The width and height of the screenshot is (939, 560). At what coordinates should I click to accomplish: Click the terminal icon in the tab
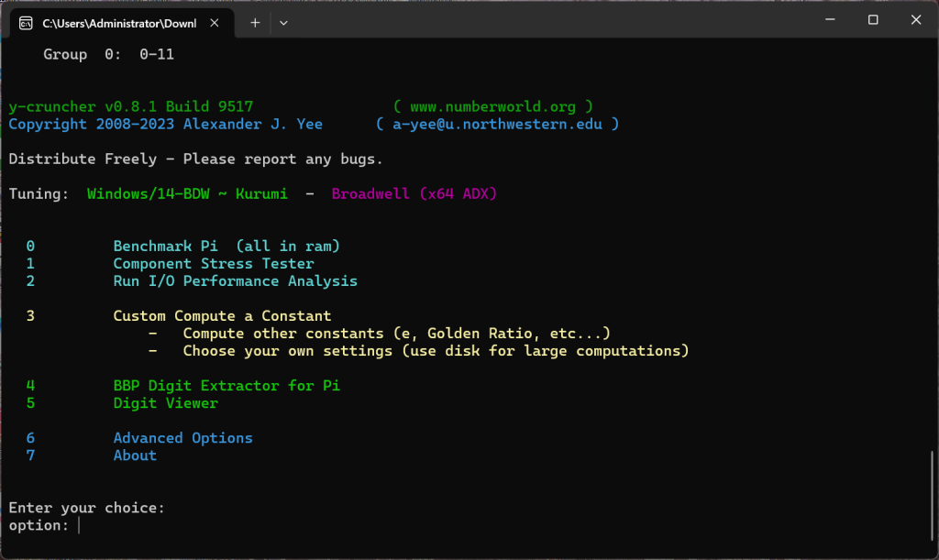(x=26, y=23)
